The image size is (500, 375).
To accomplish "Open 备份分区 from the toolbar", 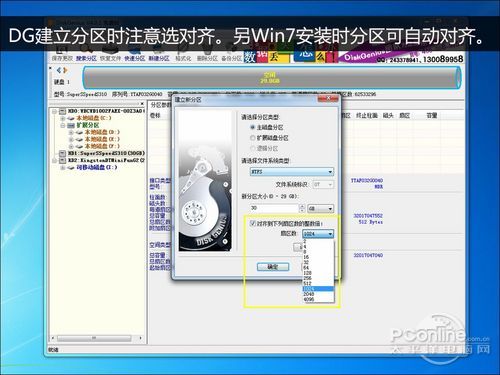I will coord(231,58).
